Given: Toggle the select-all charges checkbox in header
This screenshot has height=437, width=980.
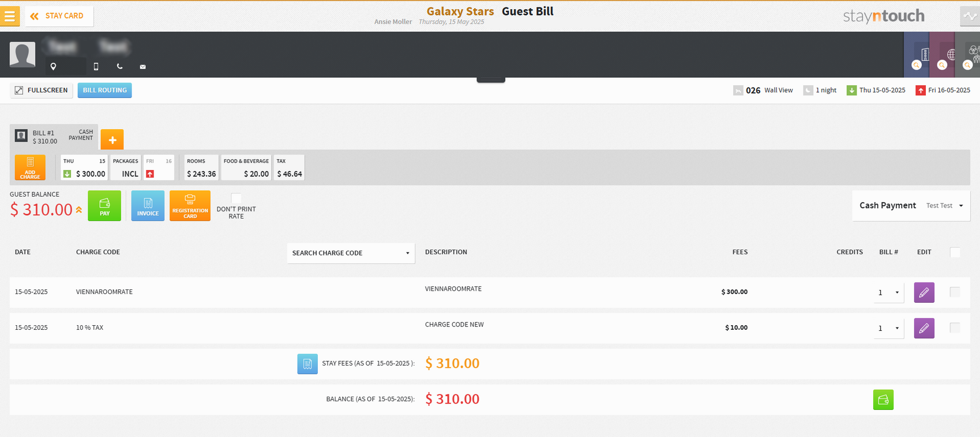Looking at the screenshot, I should [x=955, y=253].
